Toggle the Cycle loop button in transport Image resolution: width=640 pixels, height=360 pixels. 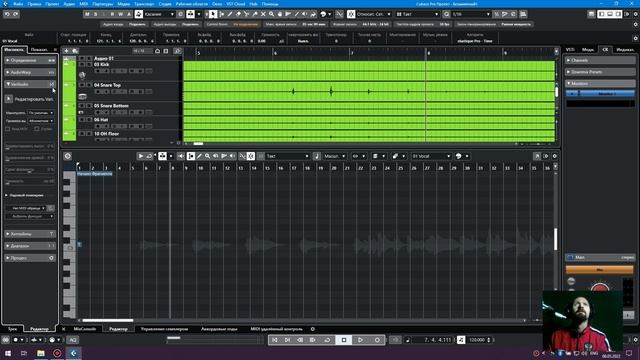click(x=327, y=340)
